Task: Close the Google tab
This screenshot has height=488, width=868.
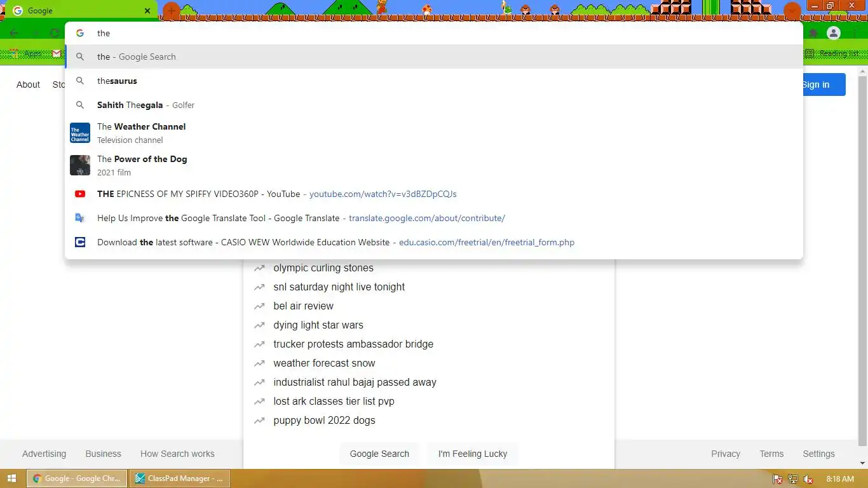Action: click(148, 11)
